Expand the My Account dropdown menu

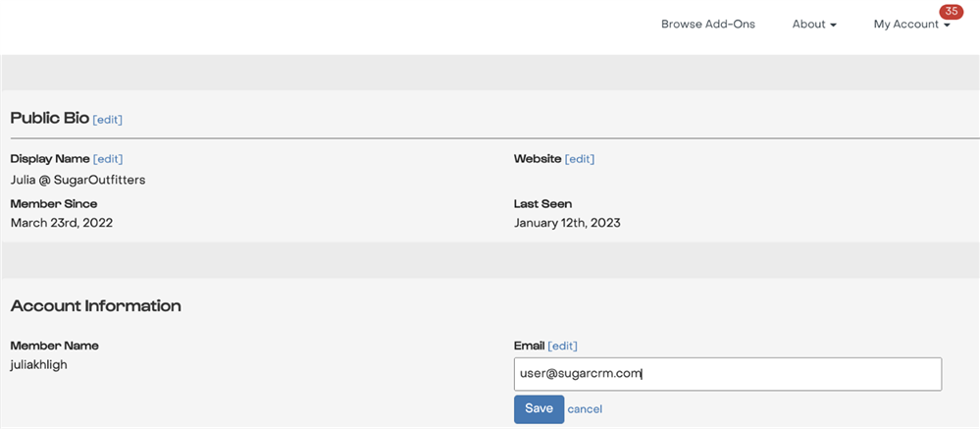(x=911, y=25)
